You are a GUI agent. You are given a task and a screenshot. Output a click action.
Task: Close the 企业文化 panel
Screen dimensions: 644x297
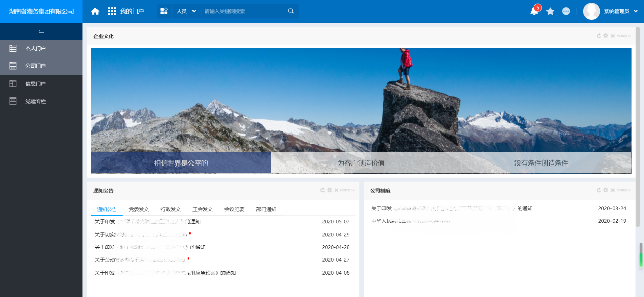pos(613,36)
